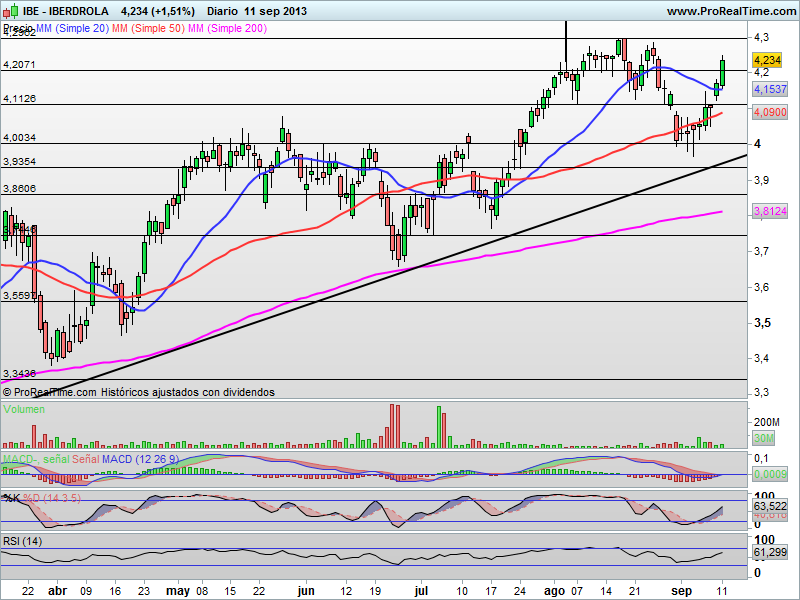Click the ProRealTime Históricos ajustados con dividendos note
Screen dimensions: 800x600
coord(139,392)
